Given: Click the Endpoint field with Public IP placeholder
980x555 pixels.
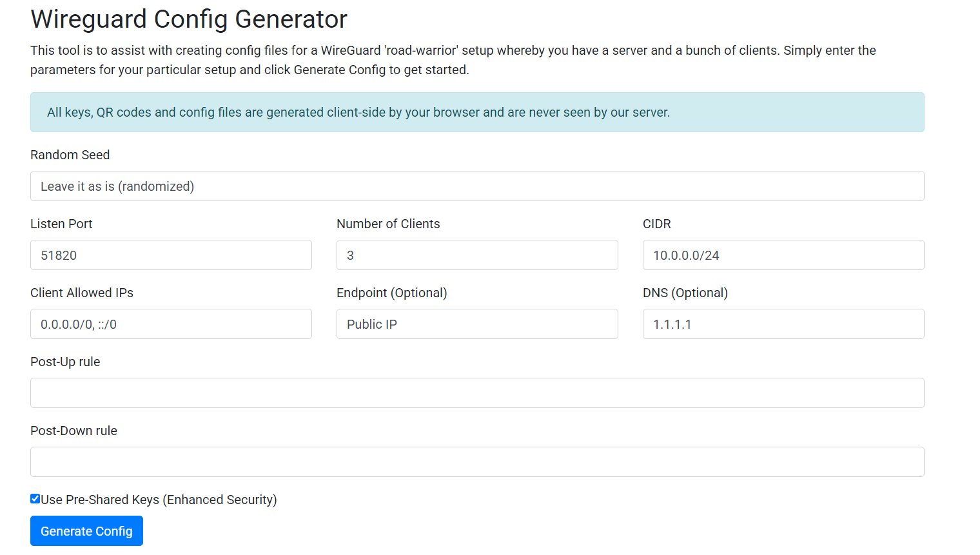Looking at the screenshot, I should pos(477,324).
